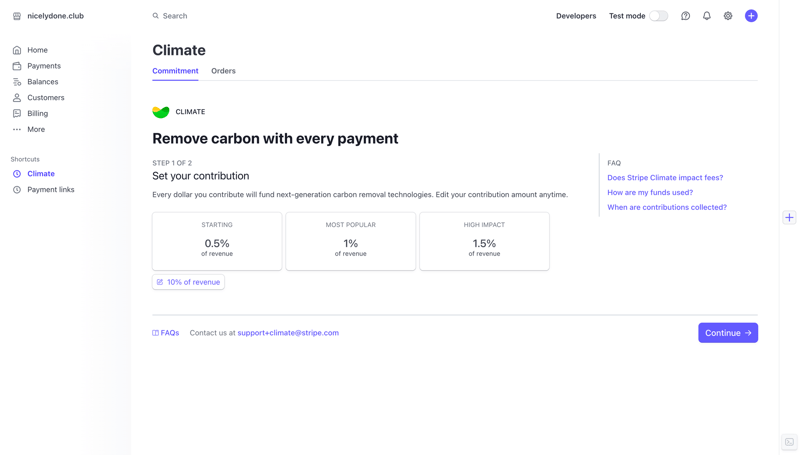Viewport: 800px width, 455px height.
Task: Click support+climate@stripe.com email link
Action: [x=288, y=333]
